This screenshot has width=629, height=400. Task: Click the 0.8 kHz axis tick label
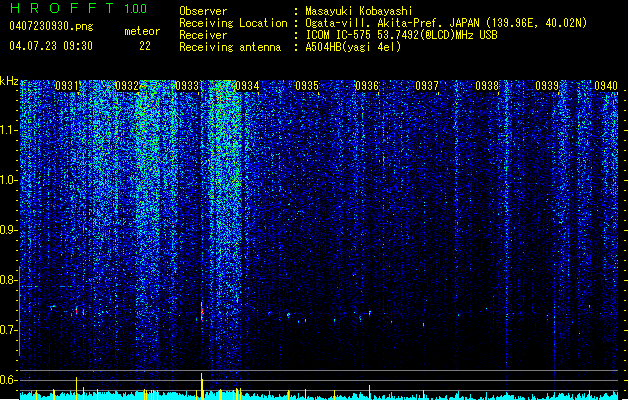point(8,280)
